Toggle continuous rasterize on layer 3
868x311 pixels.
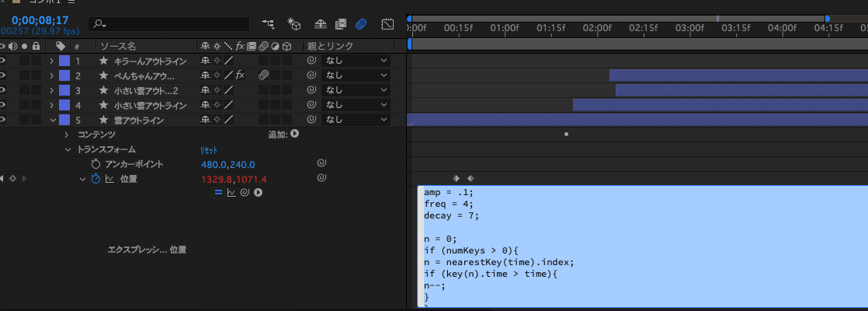217,89
